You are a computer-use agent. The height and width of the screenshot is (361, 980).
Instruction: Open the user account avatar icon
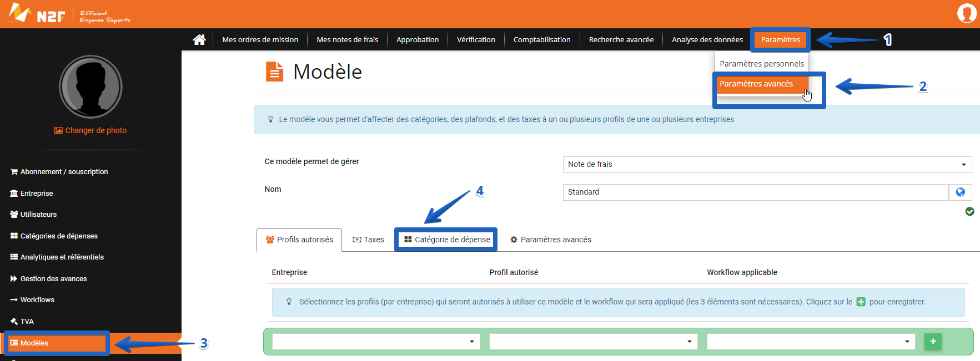tap(967, 13)
